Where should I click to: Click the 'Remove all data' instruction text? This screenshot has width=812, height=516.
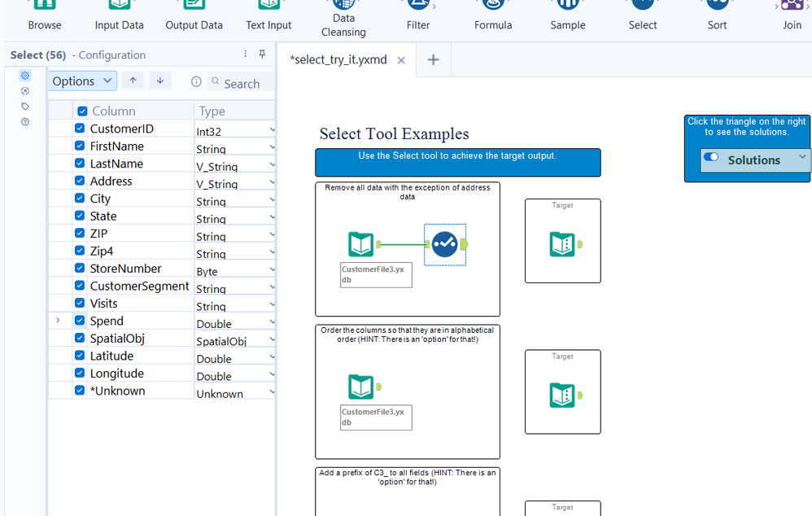tap(407, 192)
